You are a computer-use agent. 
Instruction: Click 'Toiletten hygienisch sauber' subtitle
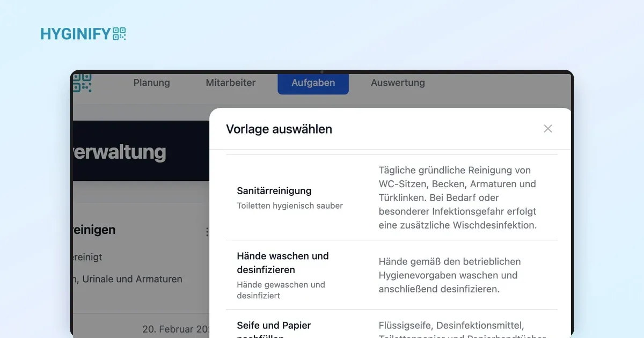click(x=290, y=206)
